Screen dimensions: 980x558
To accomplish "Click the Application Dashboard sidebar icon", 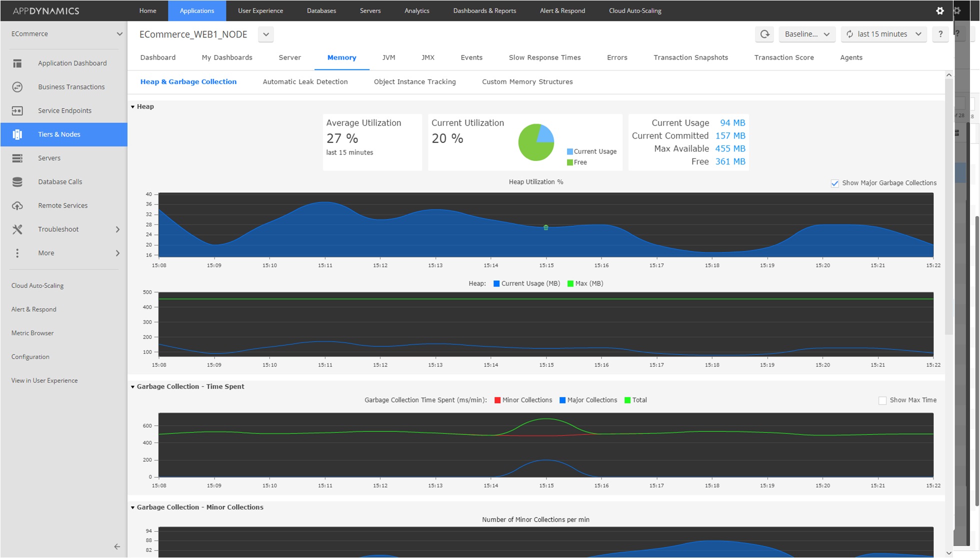I will [17, 63].
